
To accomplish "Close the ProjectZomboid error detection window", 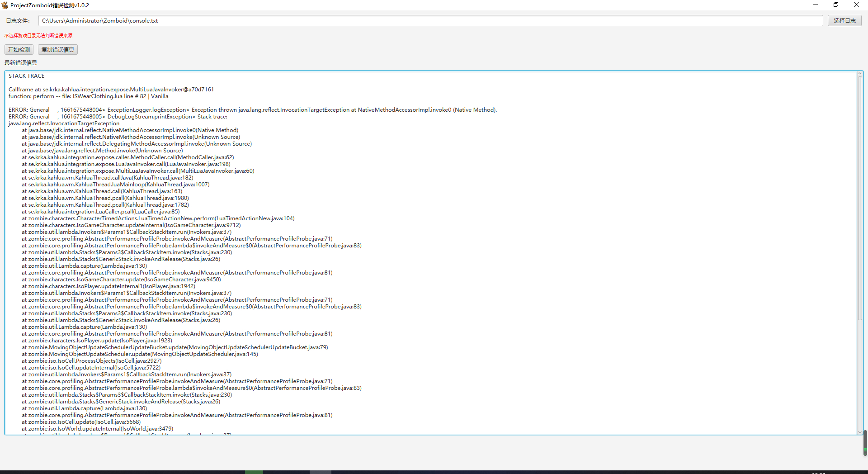I will click(x=857, y=5).
